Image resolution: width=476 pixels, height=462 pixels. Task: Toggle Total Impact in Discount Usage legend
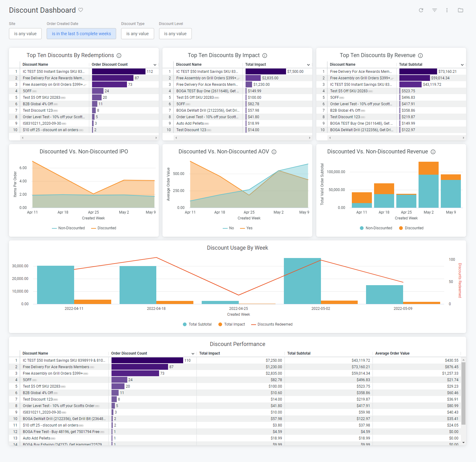[x=232, y=324]
